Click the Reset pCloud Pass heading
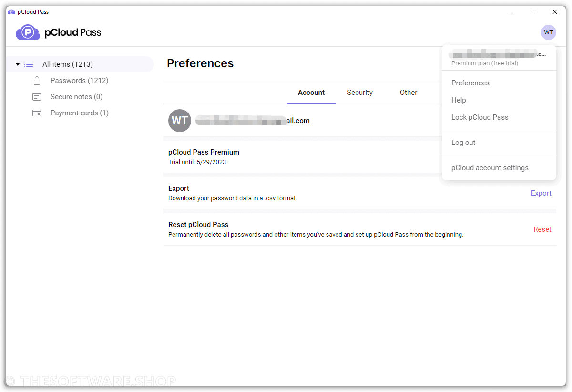This screenshot has width=572, height=392. coord(198,225)
